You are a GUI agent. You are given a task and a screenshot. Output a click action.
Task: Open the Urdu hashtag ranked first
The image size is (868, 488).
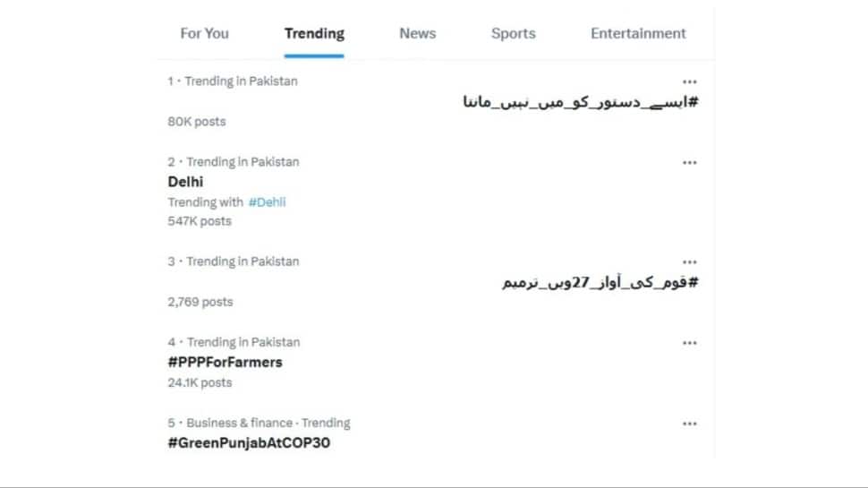[x=579, y=101]
